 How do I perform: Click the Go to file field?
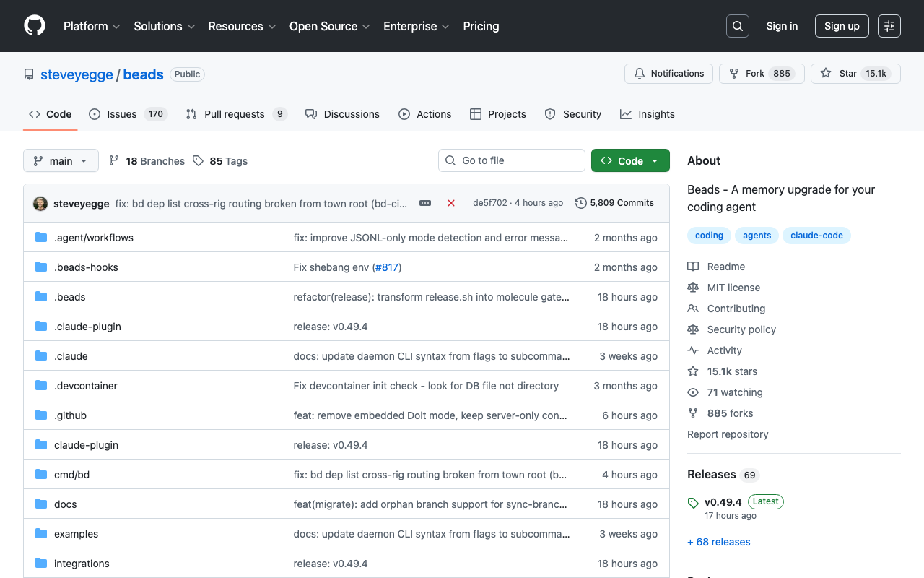click(511, 160)
